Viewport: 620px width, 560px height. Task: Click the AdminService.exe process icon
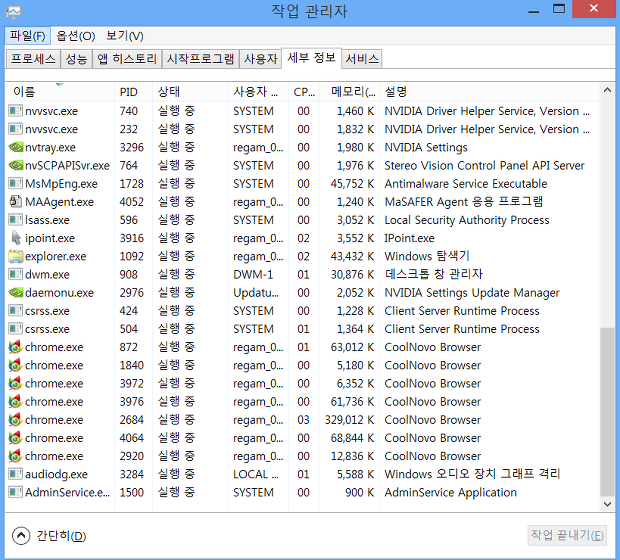tap(15, 492)
